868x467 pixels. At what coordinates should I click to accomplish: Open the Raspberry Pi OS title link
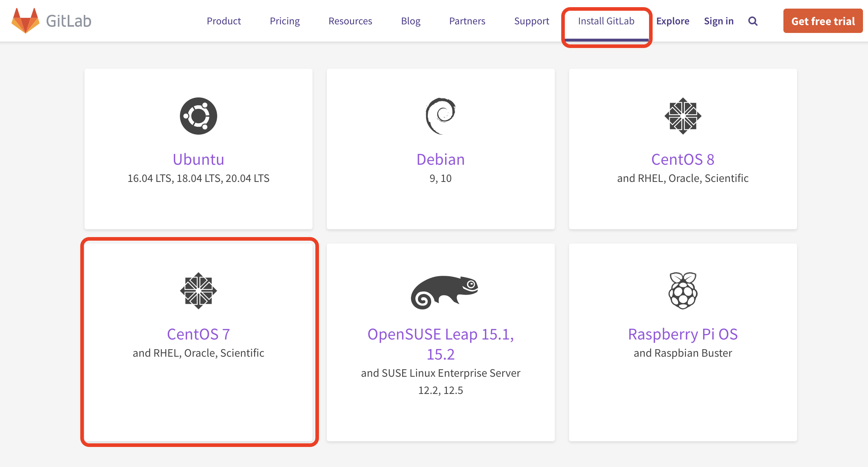[683, 334]
